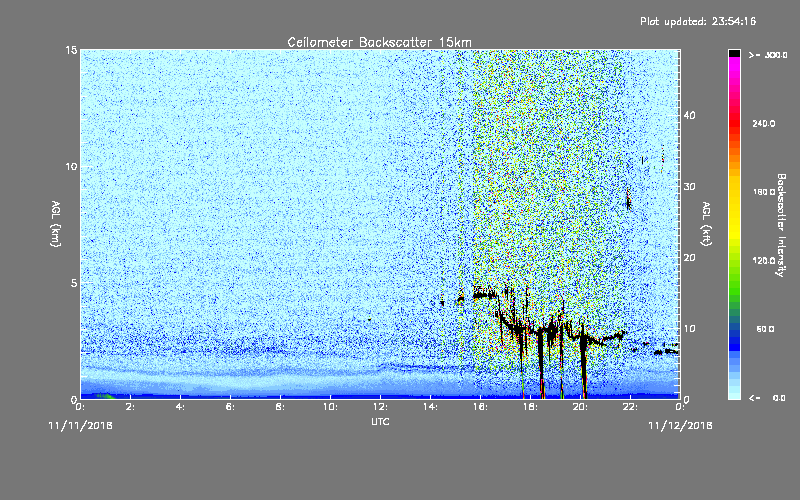Click the '14:' hour tick label
Viewport: 800px width, 500px height.
430,407
